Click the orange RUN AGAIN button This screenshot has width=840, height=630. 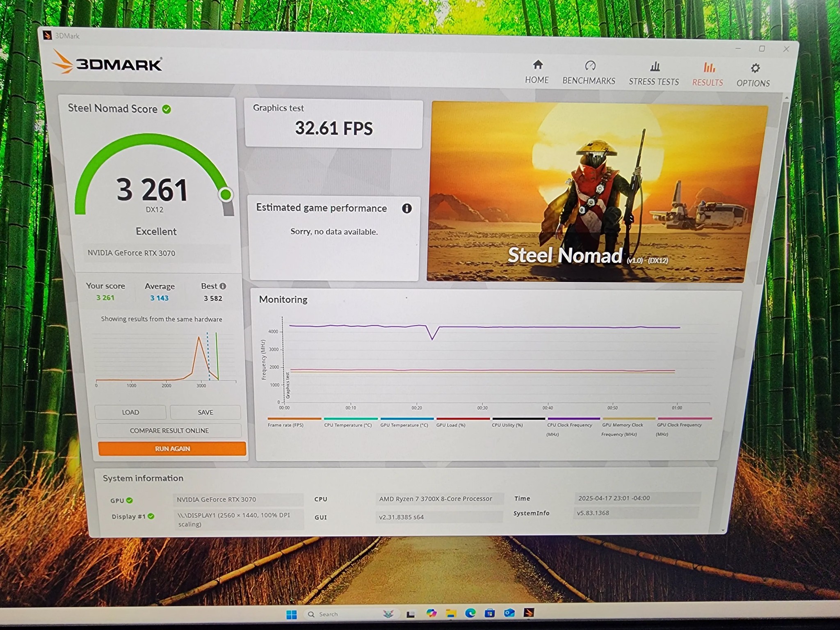coord(172,449)
